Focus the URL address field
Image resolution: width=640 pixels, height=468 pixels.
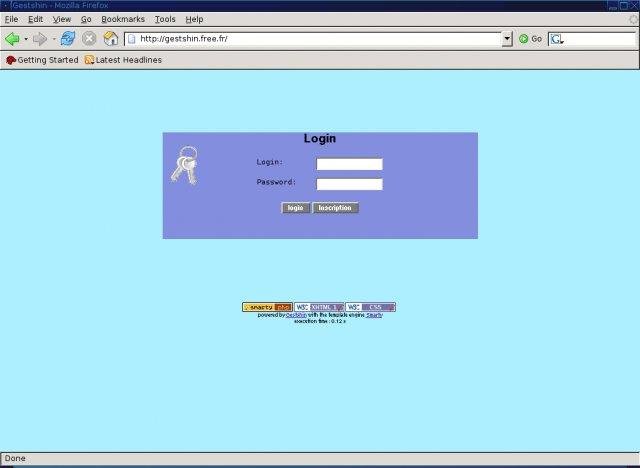tap(318, 39)
